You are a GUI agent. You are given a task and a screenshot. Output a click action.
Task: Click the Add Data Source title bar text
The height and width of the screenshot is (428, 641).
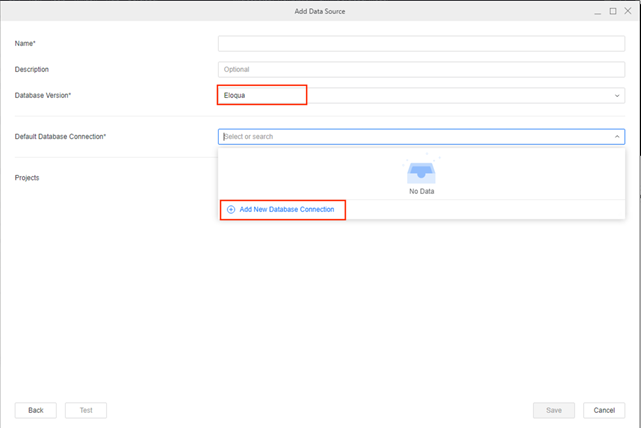(x=320, y=10)
